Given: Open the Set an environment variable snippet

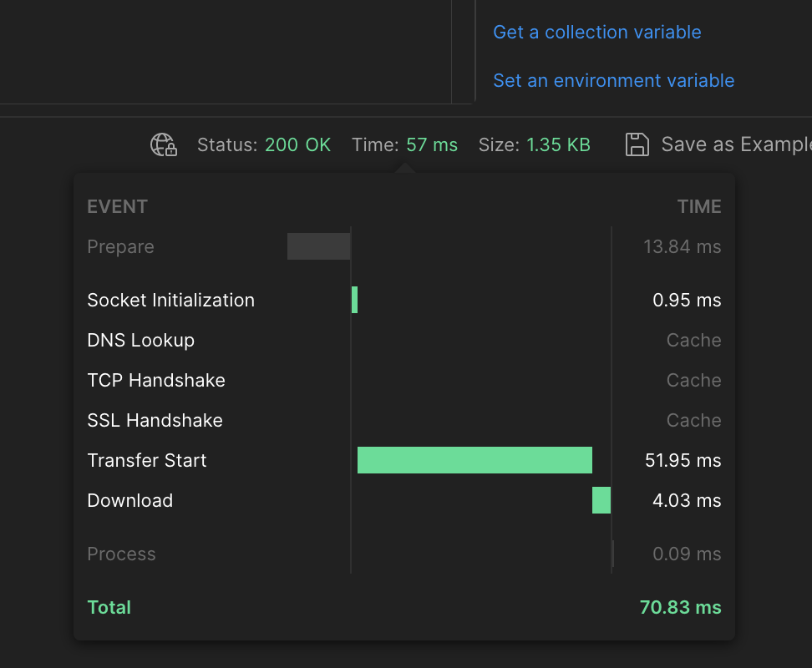Looking at the screenshot, I should pyautogui.click(x=614, y=81).
